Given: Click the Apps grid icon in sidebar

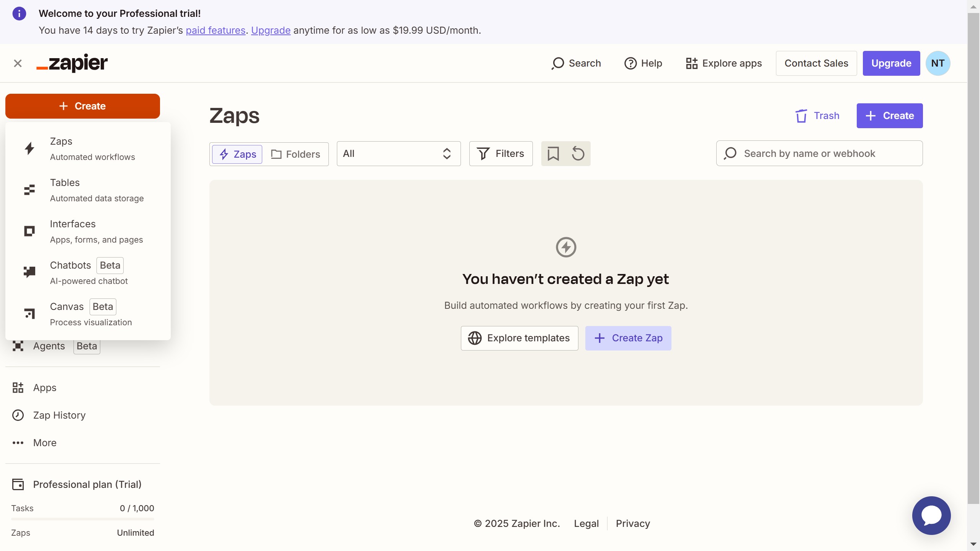Looking at the screenshot, I should pos(18,388).
